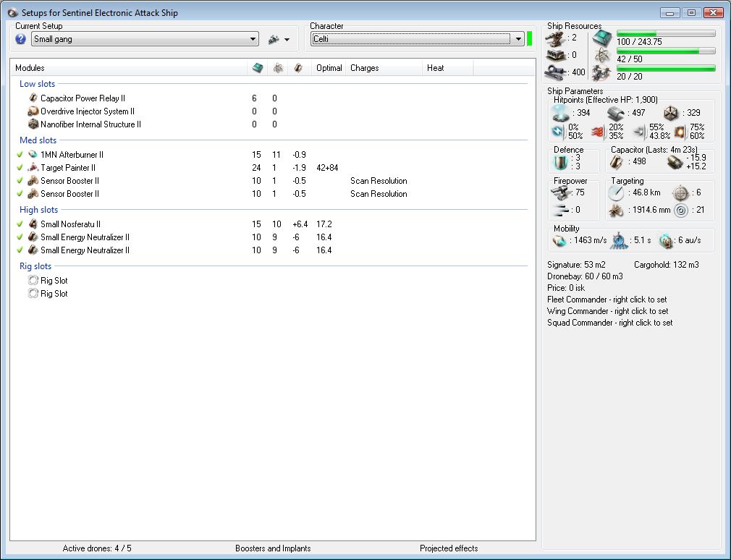Select the Scan Resolution charge of first Sensor Booster
Viewport: 731px width, 560px height.
pyautogui.click(x=379, y=181)
